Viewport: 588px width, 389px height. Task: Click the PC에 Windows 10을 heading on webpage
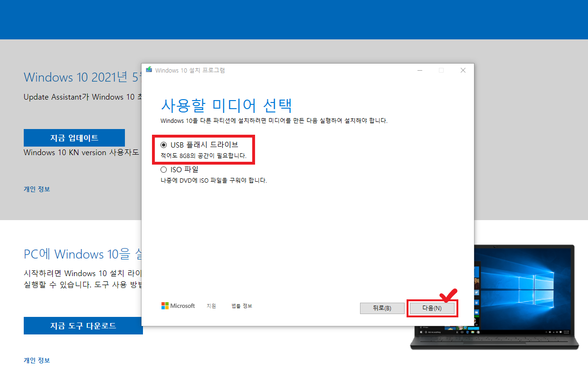(83, 254)
